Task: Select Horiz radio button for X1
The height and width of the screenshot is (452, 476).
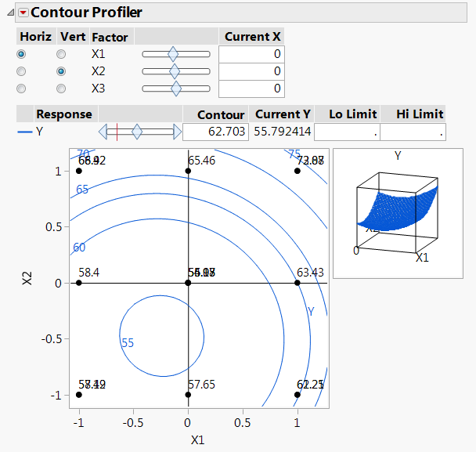Action: 21,54
